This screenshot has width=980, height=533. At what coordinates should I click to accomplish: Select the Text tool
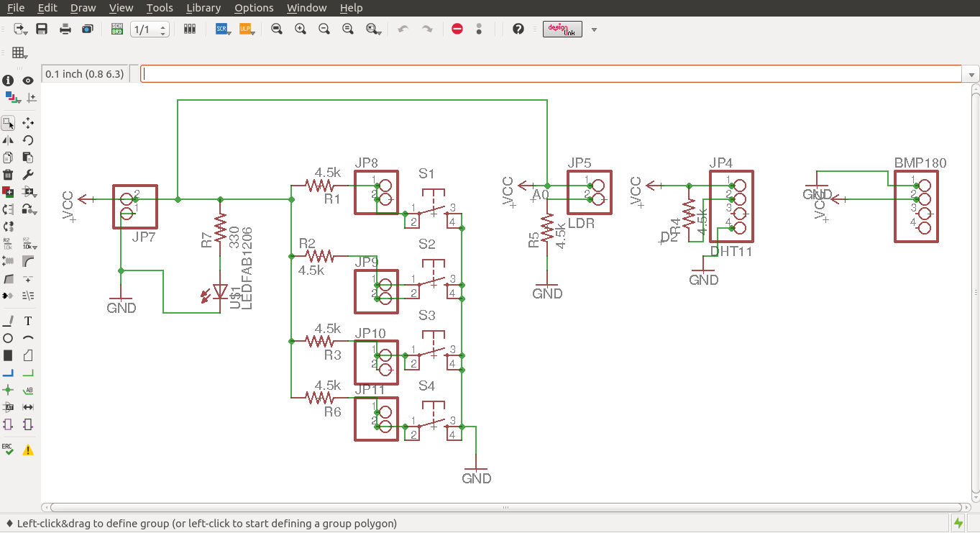coord(28,321)
